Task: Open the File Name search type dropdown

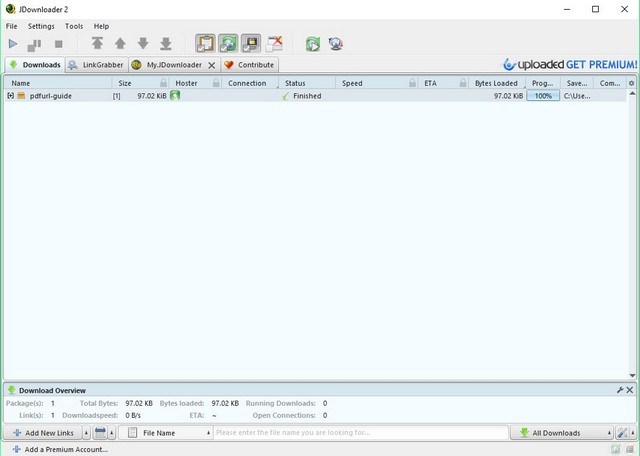Action: click(165, 433)
